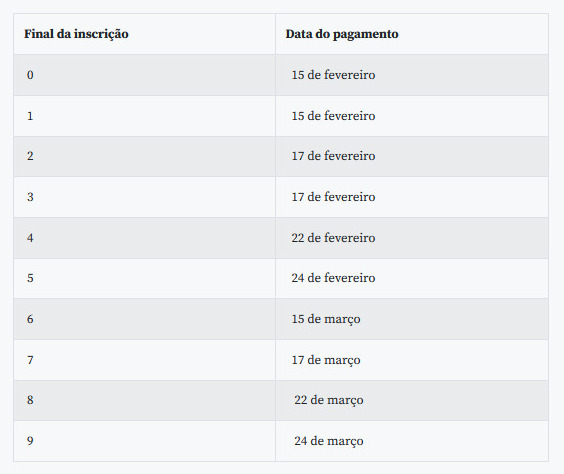Viewport: 564px width, 474px height.
Task: Click the cell with inscription ending 0
Action: click(144, 75)
